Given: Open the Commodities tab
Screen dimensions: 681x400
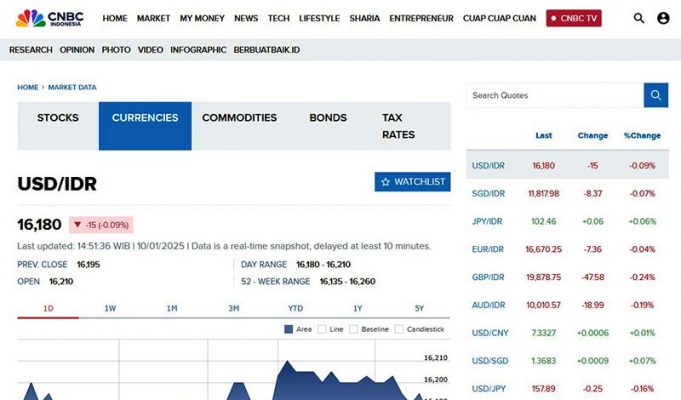Looking at the screenshot, I should [x=239, y=118].
